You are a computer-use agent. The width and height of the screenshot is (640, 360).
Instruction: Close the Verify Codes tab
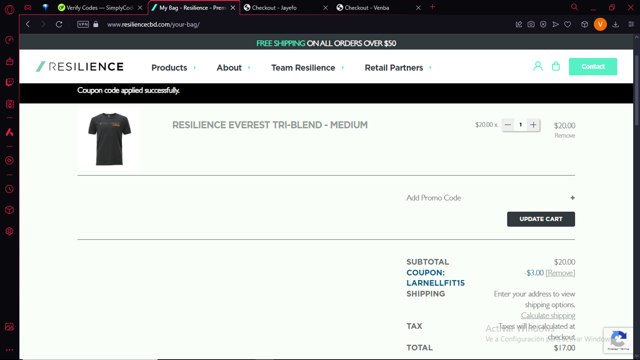tap(140, 8)
